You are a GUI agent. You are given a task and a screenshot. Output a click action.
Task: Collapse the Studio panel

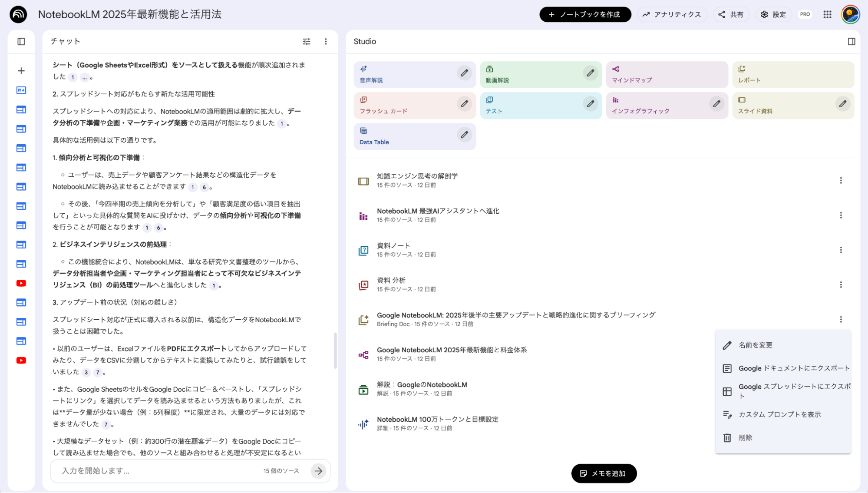(851, 41)
